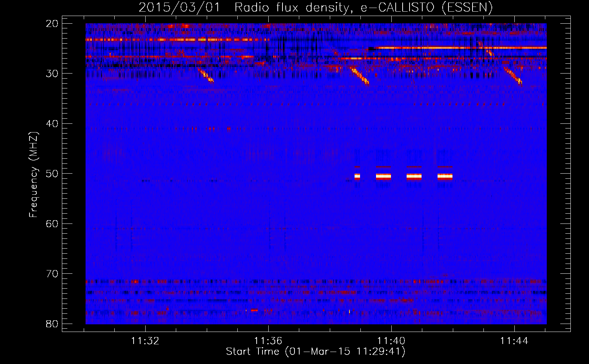Viewport: 589px width, 364px height.
Task: Click the first short 50 MHz bright burst
Action: pos(357,177)
